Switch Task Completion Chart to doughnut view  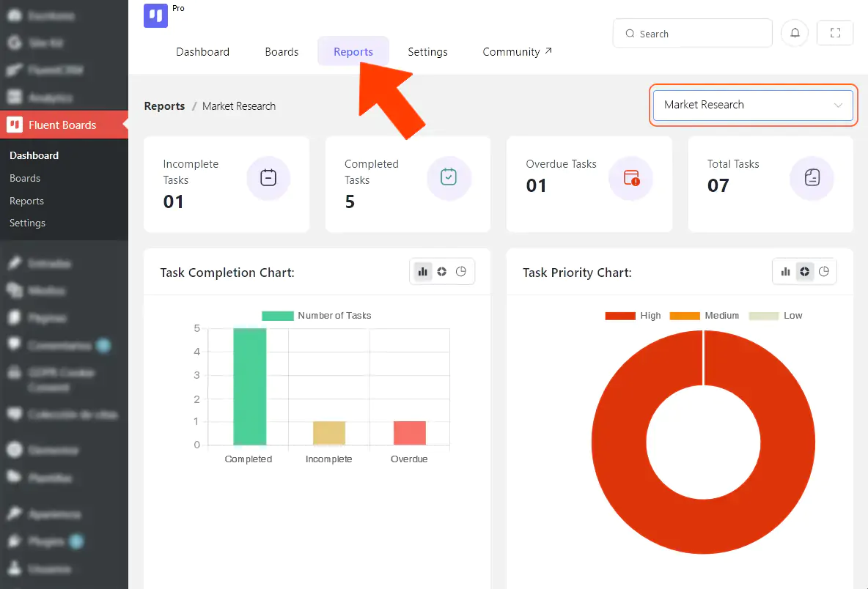442,272
